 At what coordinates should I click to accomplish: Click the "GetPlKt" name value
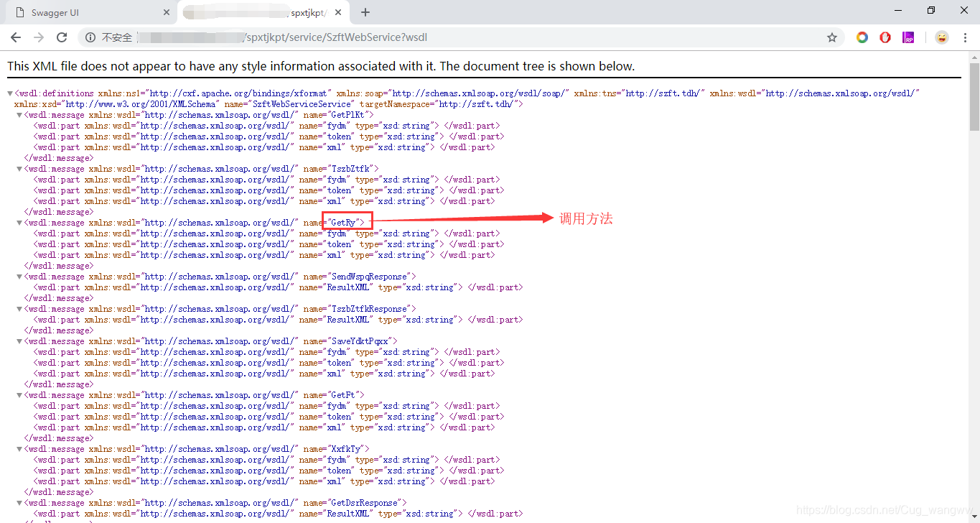(x=348, y=115)
